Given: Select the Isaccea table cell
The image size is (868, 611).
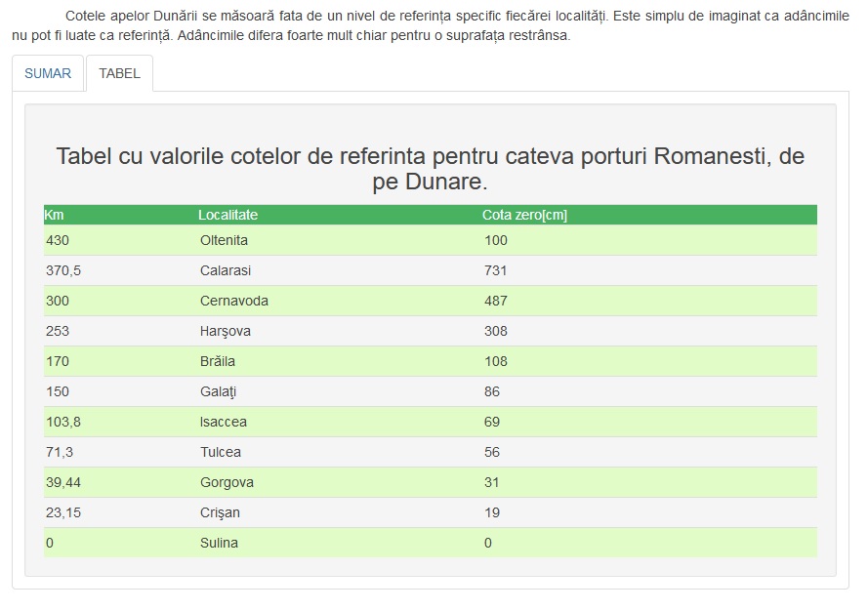Looking at the screenshot, I should (x=223, y=422).
